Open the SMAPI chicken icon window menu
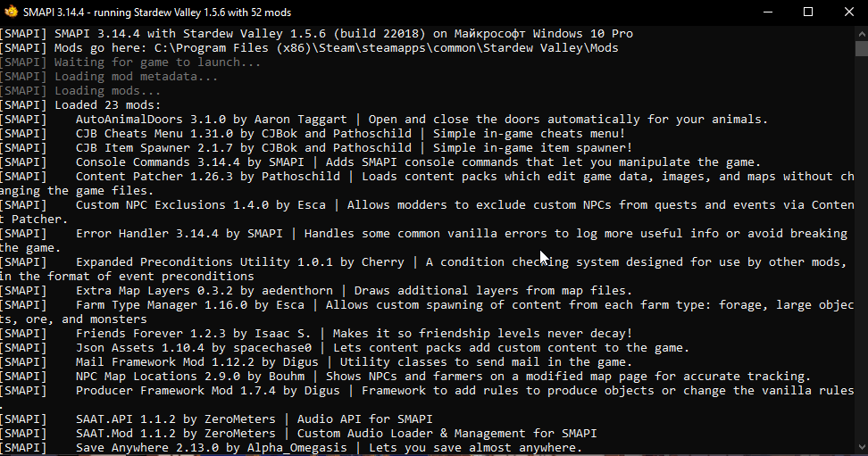Image resolution: width=868 pixels, height=456 pixels. [x=11, y=12]
